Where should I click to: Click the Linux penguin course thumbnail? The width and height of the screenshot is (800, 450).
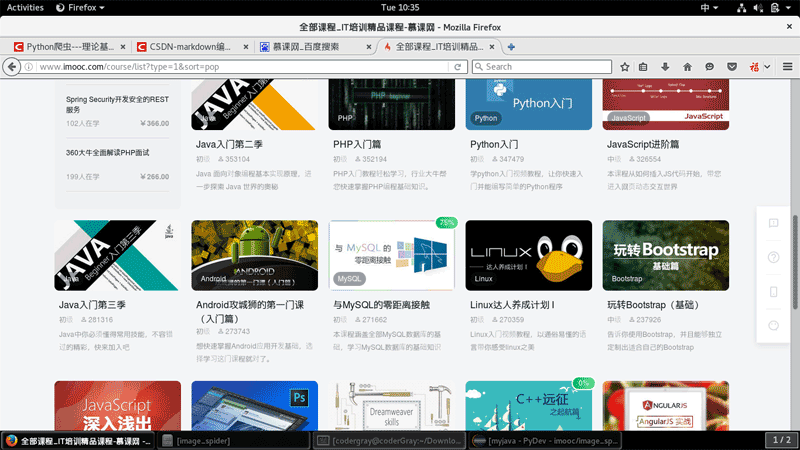[529, 256]
